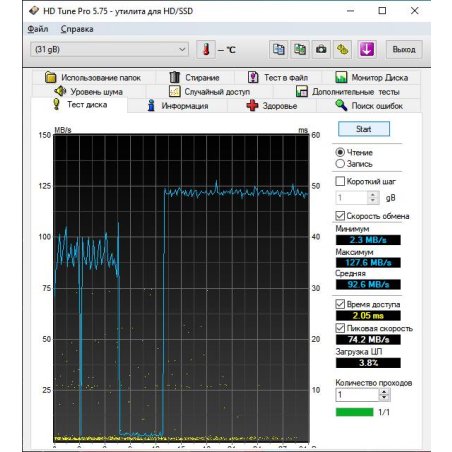Save screenshot with the camera icon
This screenshot has height=452, width=452.
(321, 50)
